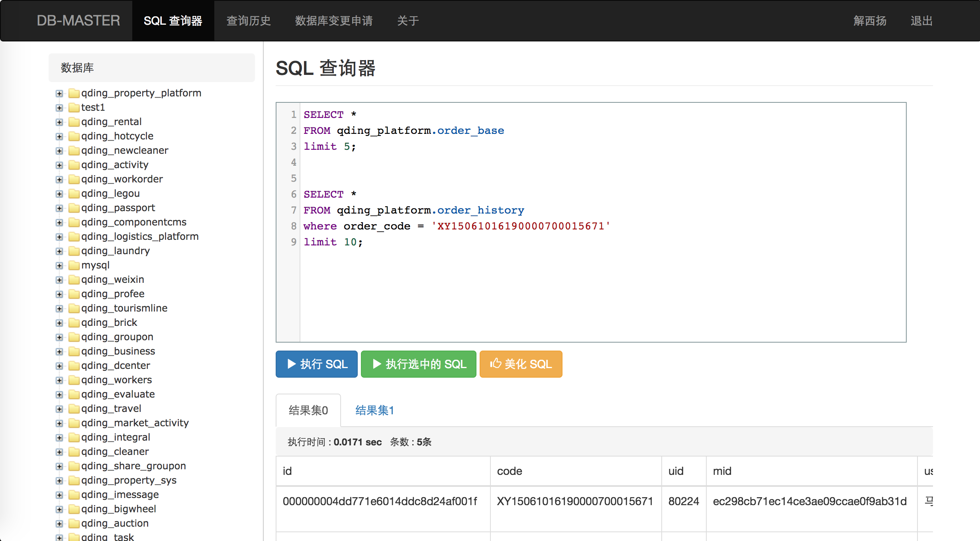
Task: Expand the qding_property_platform tree node
Action: pyautogui.click(x=59, y=94)
